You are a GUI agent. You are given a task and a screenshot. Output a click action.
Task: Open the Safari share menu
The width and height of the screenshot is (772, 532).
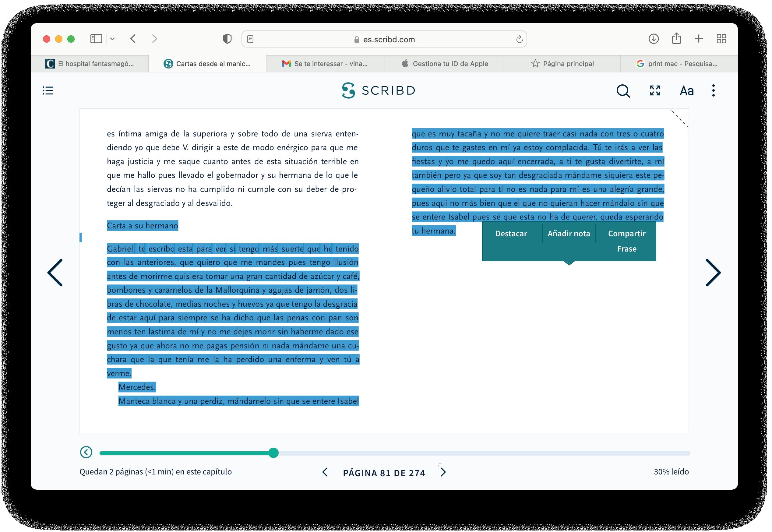pyautogui.click(x=676, y=38)
